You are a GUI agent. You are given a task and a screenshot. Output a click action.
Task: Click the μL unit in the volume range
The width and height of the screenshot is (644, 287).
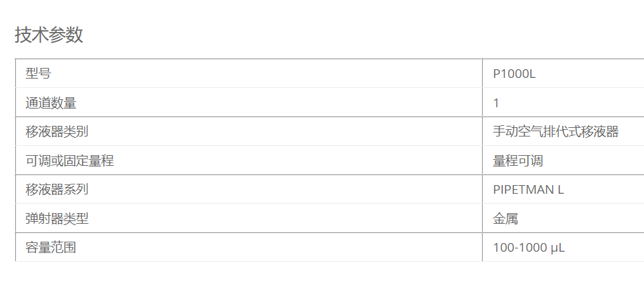click(x=557, y=248)
